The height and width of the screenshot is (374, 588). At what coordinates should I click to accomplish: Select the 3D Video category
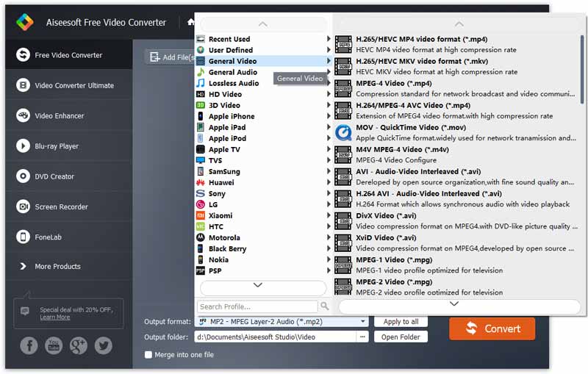click(x=262, y=105)
